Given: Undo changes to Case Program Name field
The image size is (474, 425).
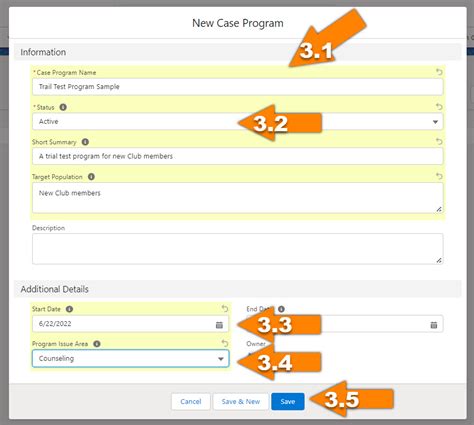Looking at the screenshot, I should (x=439, y=72).
